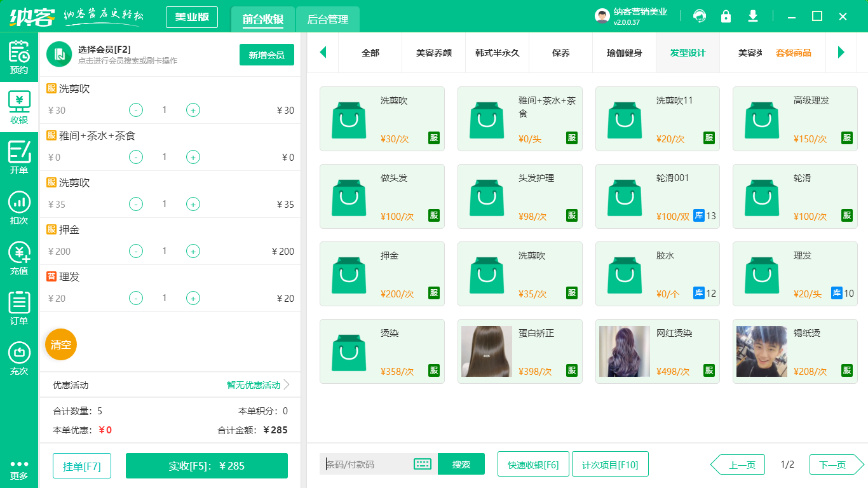The width and height of the screenshot is (868, 488).
Task: Increase quantity of 理发 in cart
Action: click(x=193, y=298)
